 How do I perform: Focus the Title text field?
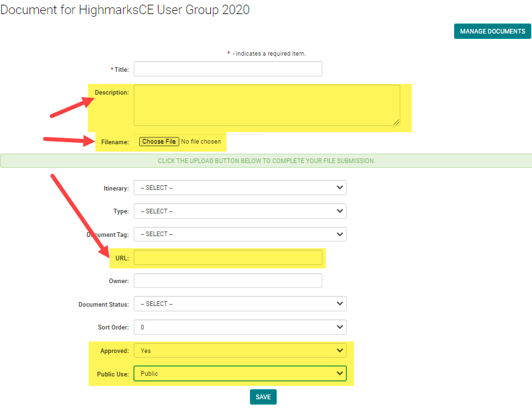[x=228, y=69]
